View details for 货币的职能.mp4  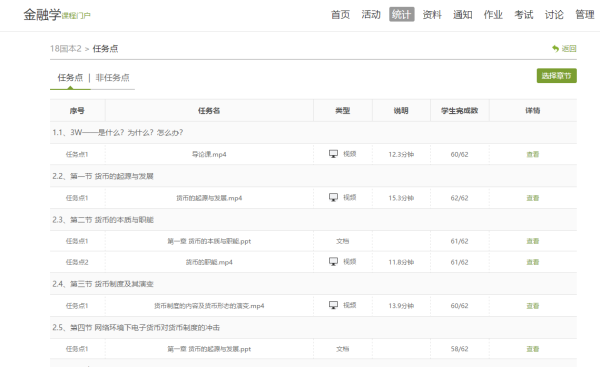point(533,262)
